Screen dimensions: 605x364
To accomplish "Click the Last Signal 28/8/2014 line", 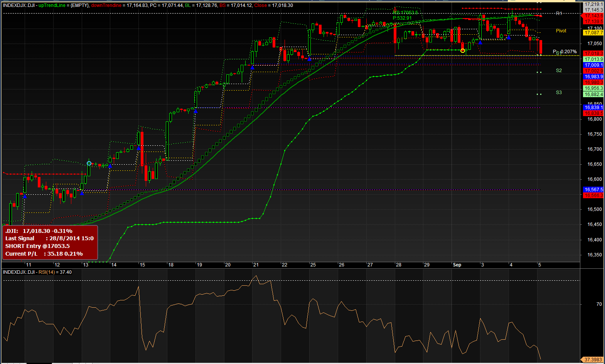I will [49, 238].
